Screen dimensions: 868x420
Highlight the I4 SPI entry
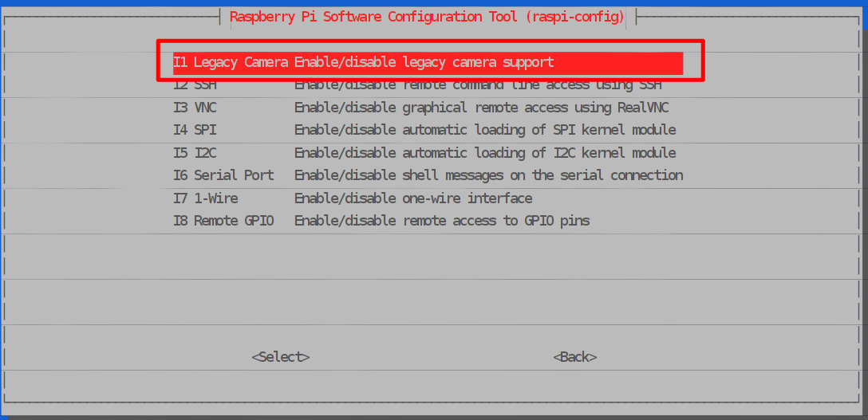coord(195,130)
